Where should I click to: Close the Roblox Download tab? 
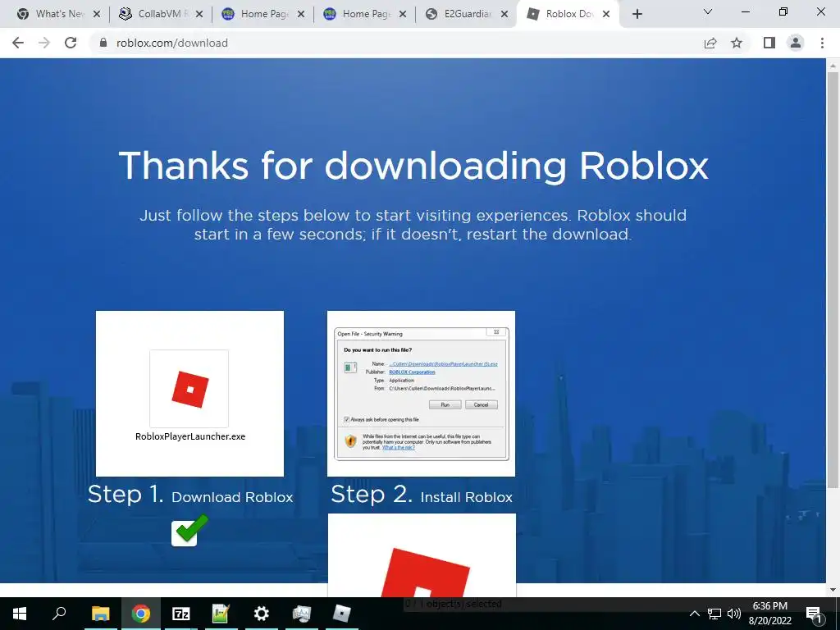(606, 15)
